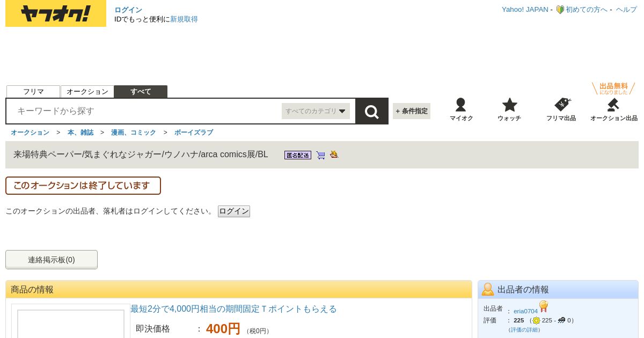Click the Yahoo Auctions logo
Image resolution: width=644 pixels, height=338 pixels.
click(56, 13)
